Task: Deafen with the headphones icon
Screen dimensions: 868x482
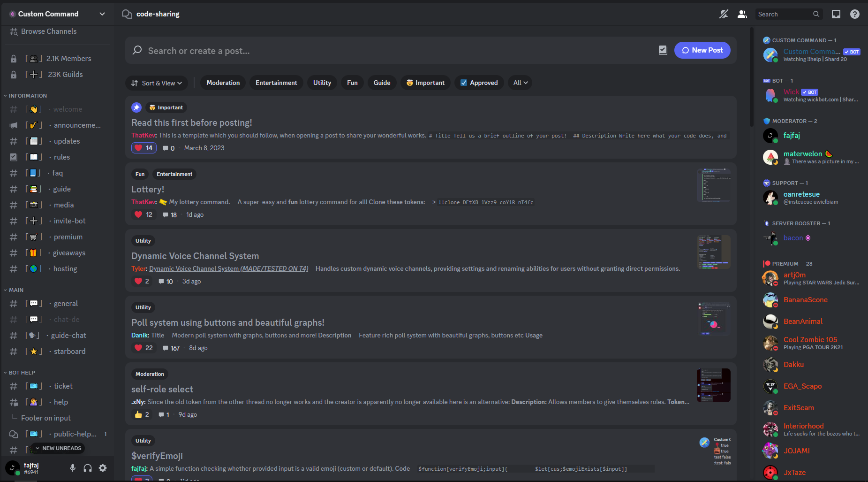Action: 88,468
